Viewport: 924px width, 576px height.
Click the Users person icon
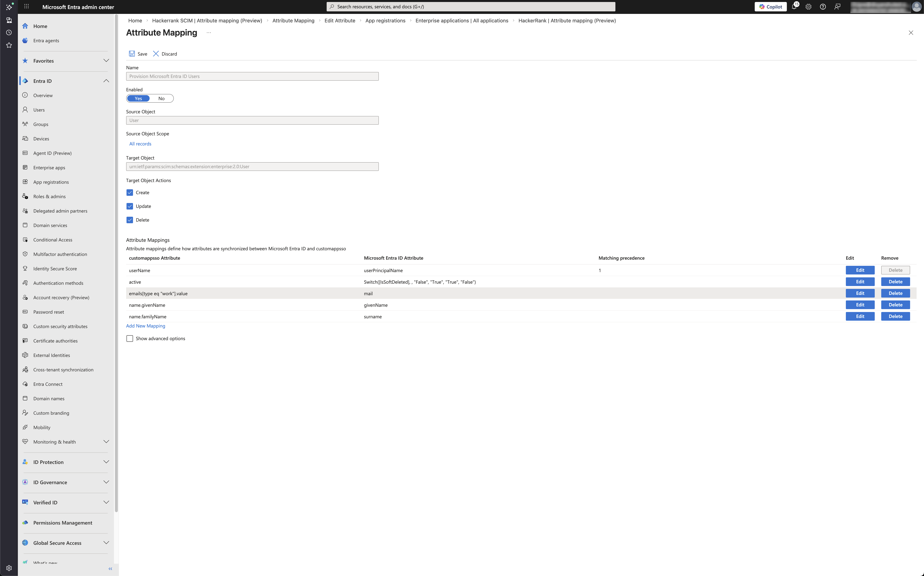tap(25, 110)
